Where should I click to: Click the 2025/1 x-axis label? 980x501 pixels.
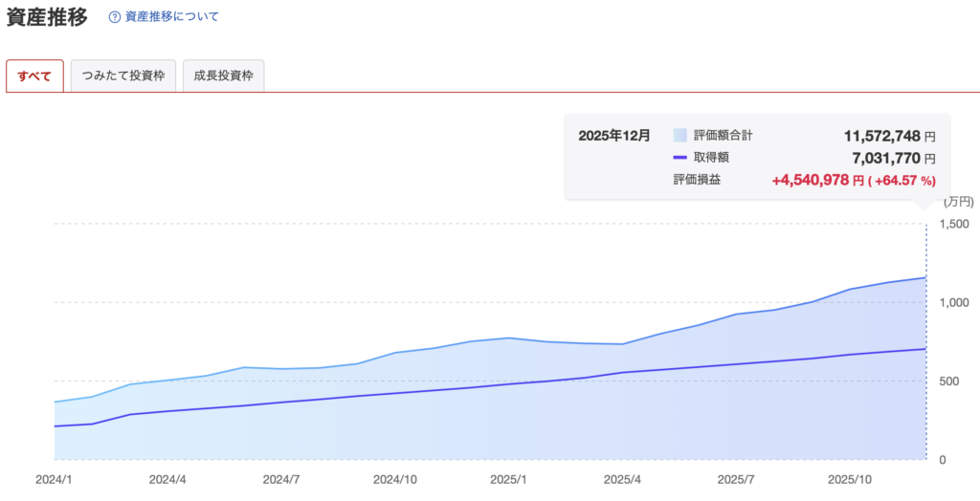pyautogui.click(x=508, y=479)
